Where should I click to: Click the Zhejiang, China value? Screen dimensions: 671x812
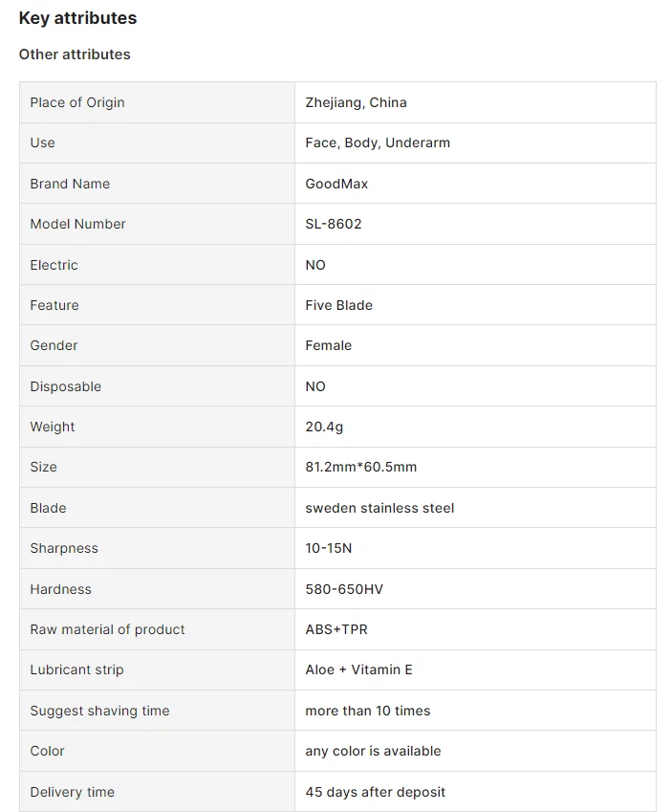(x=356, y=102)
